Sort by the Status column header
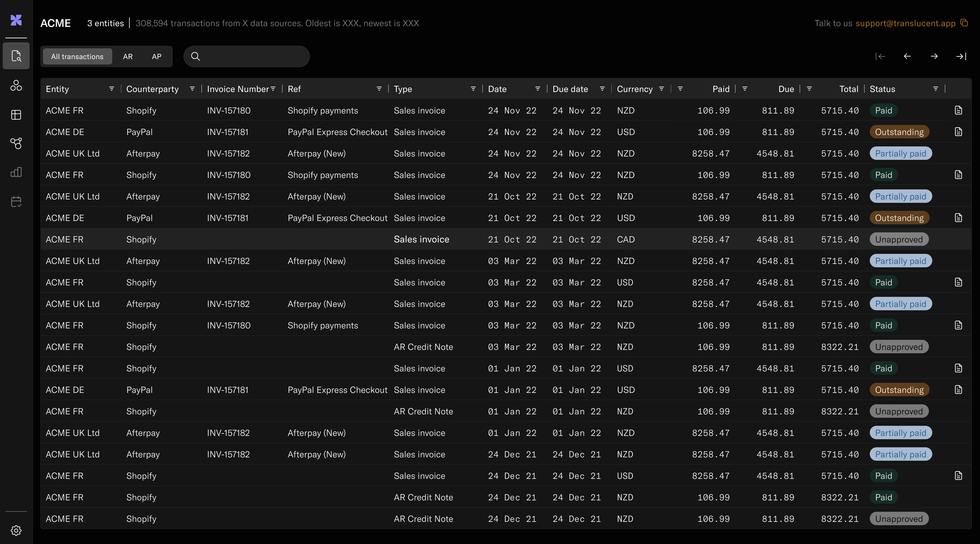 point(882,89)
